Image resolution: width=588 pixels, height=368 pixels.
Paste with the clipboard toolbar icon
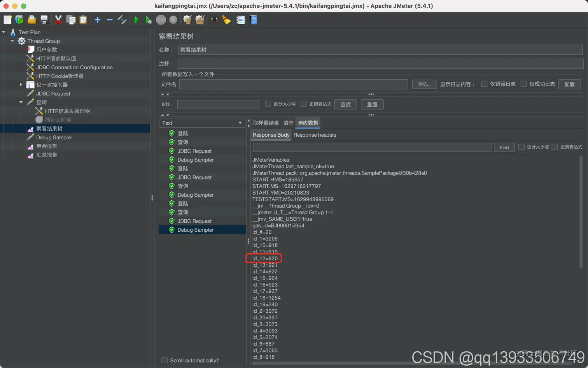pos(83,20)
